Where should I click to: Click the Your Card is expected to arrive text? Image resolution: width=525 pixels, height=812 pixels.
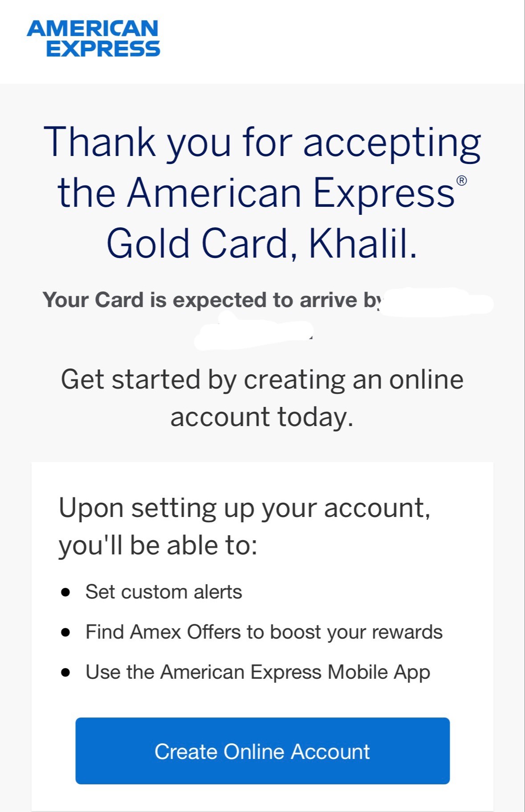tap(212, 300)
